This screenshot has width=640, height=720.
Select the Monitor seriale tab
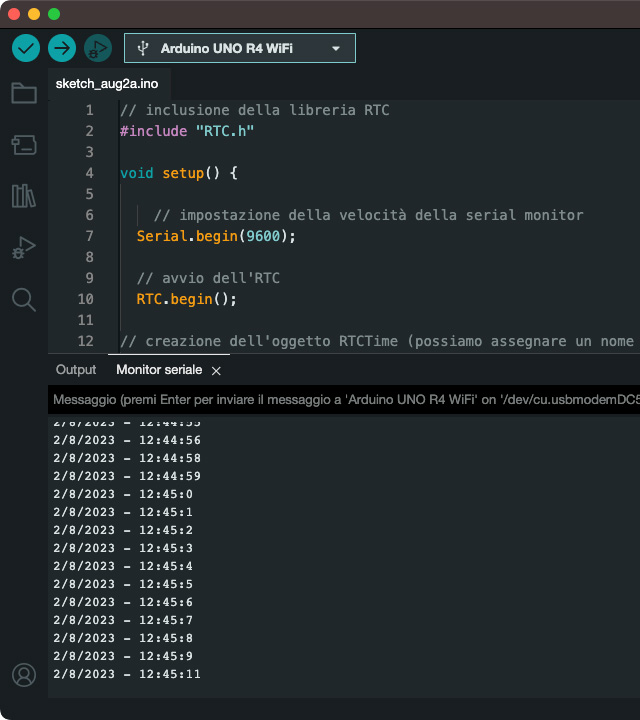coord(158,370)
